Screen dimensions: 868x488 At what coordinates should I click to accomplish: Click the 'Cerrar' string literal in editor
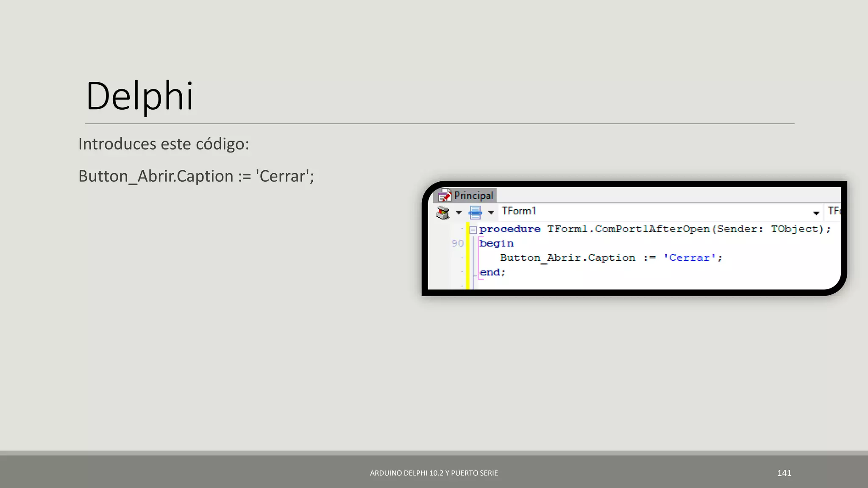(690, 258)
